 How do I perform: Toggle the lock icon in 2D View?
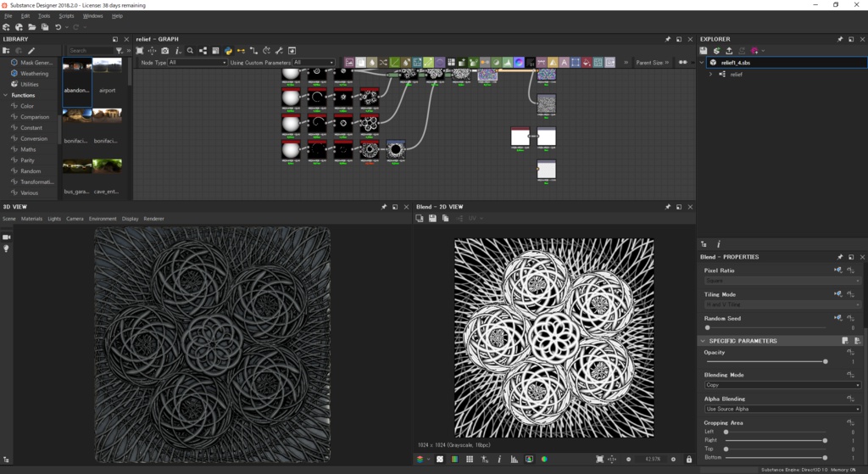point(689,459)
